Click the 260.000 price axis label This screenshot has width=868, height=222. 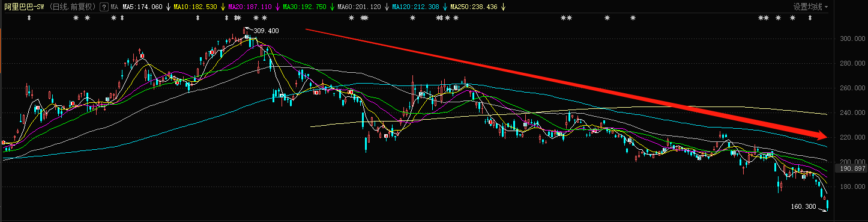[x=852, y=88]
